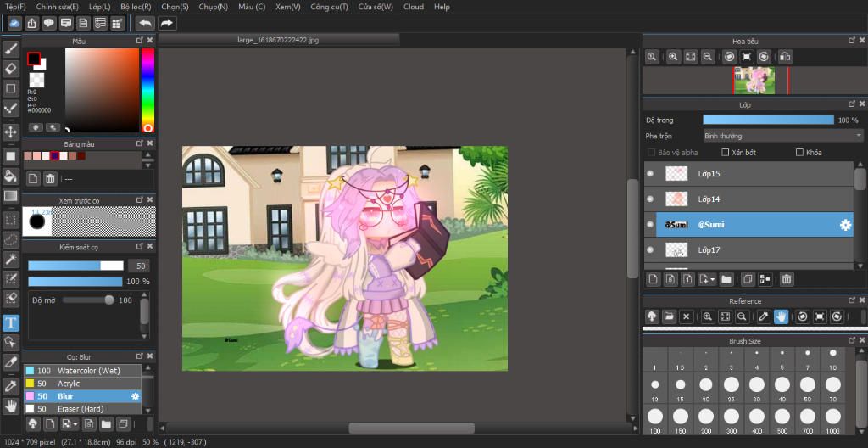The width and height of the screenshot is (868, 448).
Task: Toggle the Xén bớt clipping checkbox
Action: 726,152
